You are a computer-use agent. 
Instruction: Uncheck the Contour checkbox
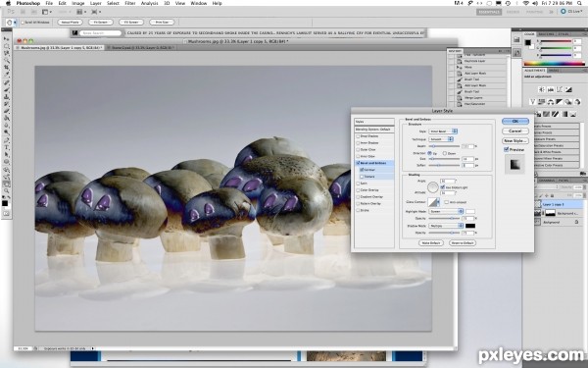pyautogui.click(x=362, y=170)
